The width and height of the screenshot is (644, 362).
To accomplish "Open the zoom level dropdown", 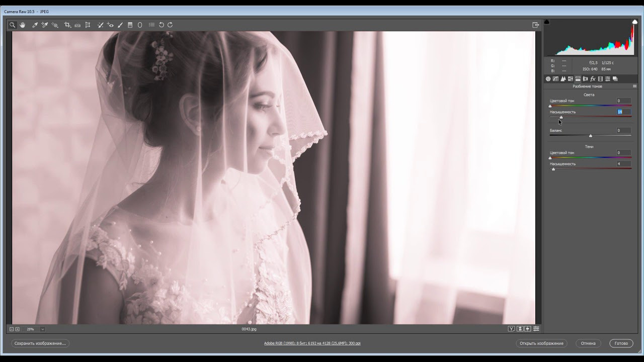I will click(x=43, y=329).
